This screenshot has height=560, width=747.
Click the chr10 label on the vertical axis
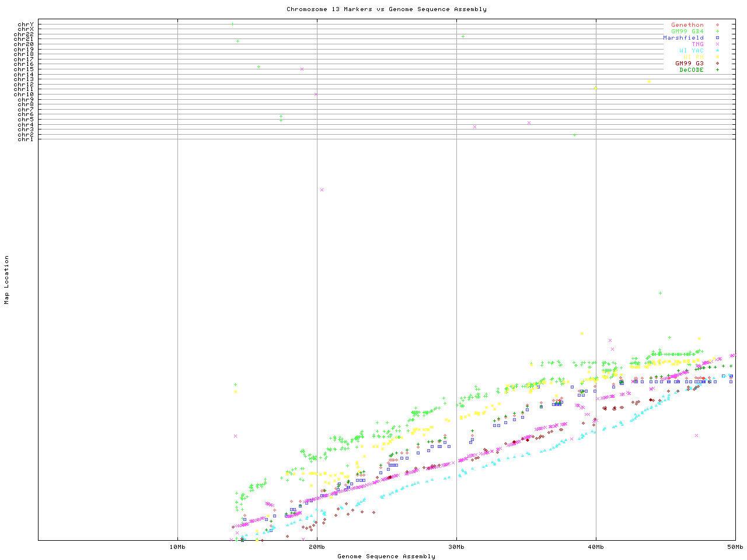pos(26,94)
